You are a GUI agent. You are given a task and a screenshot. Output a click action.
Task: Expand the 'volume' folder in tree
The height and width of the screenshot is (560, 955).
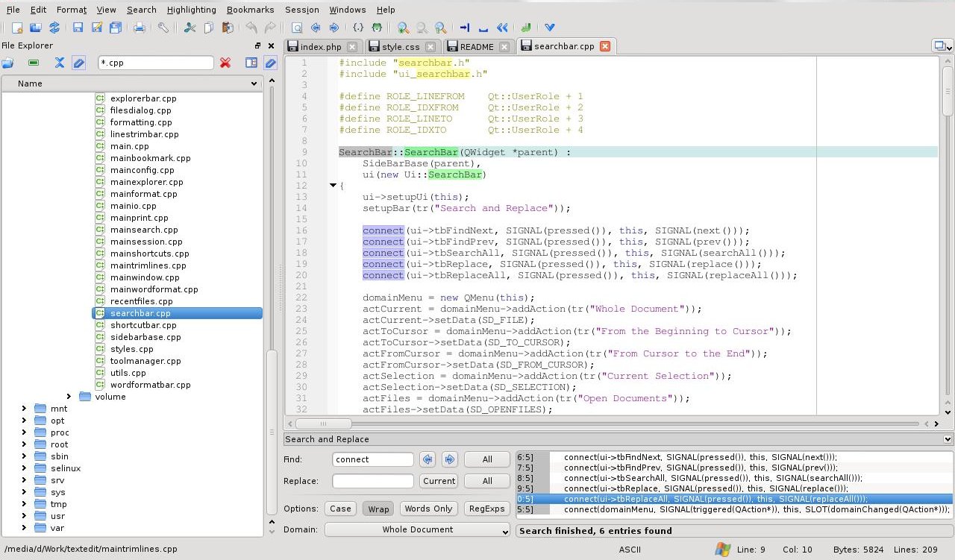69,397
